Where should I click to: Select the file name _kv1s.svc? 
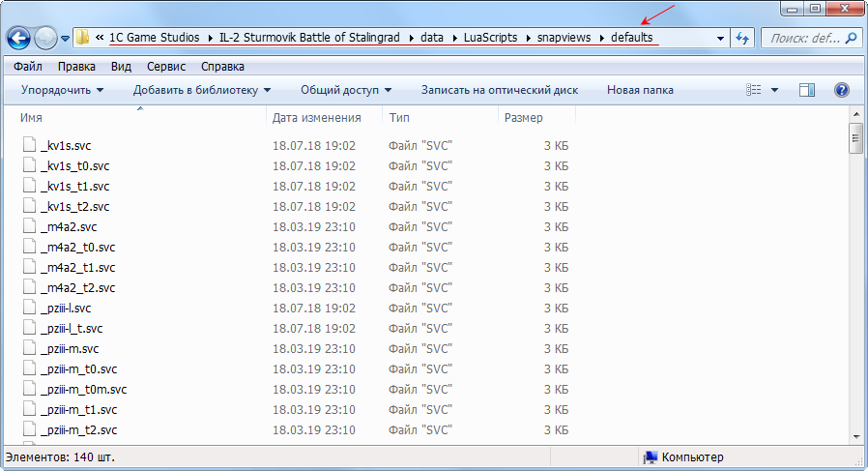66,146
